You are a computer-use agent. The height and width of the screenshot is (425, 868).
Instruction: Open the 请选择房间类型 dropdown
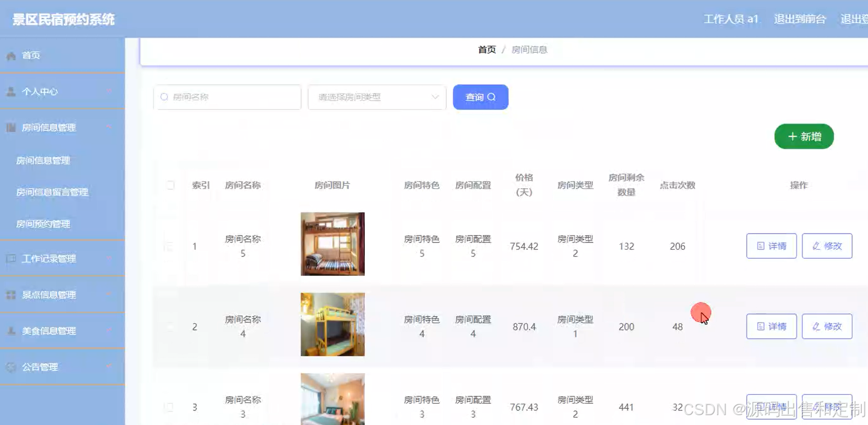(x=377, y=97)
